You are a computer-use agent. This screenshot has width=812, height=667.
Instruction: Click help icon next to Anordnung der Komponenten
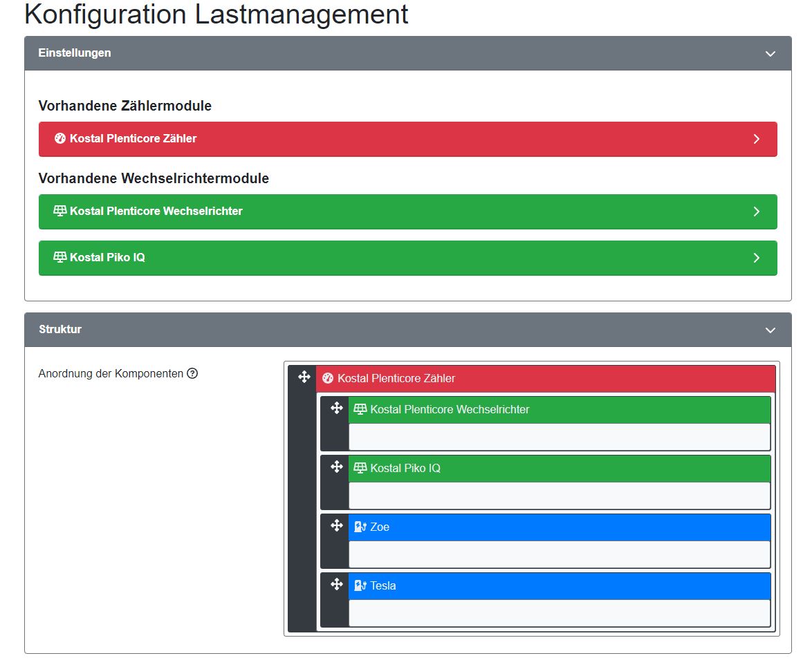click(192, 374)
